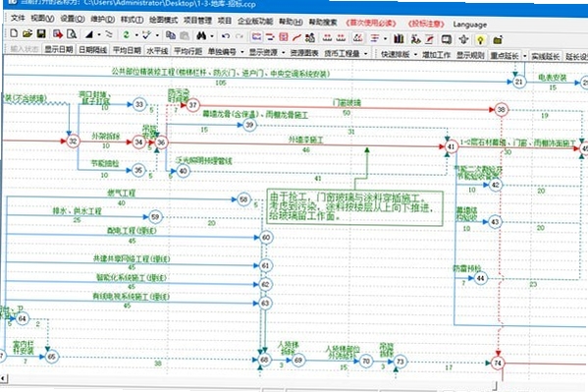This screenshot has width=588, height=392.
Task: Open a file with the folder icon
Action: coord(27,33)
